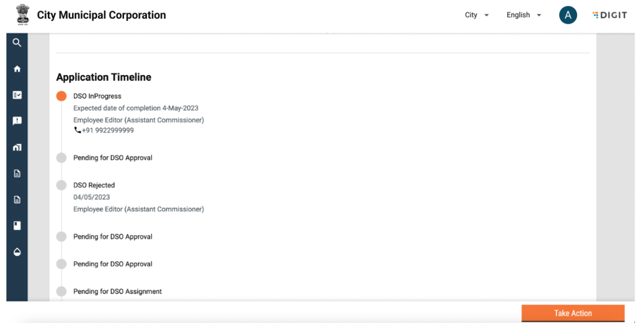Click the national emblem logo

[x=23, y=15]
